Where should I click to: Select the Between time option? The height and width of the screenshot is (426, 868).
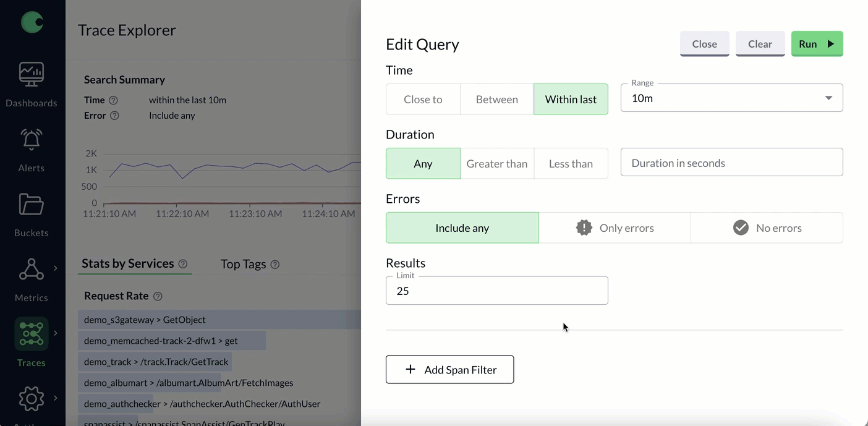(497, 99)
